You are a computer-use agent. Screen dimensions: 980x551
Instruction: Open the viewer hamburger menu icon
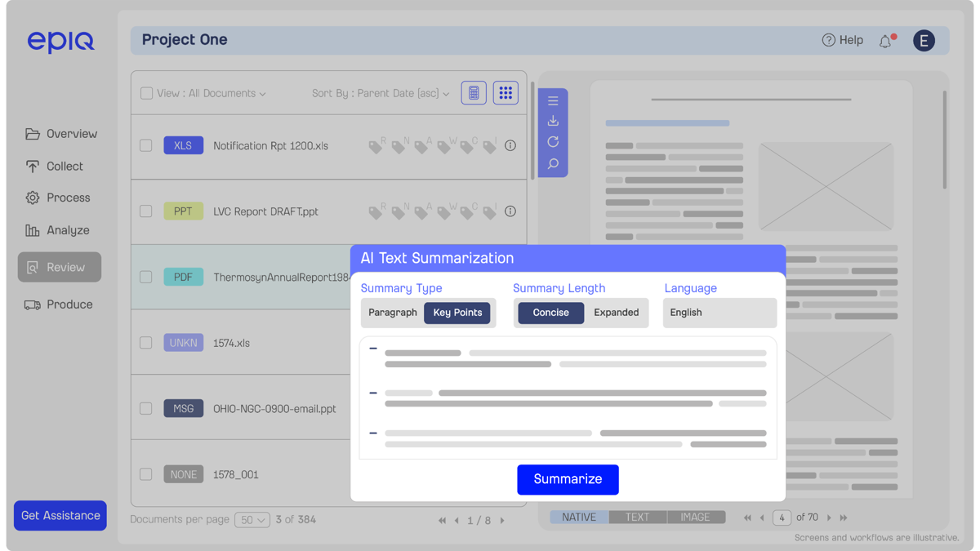point(553,101)
